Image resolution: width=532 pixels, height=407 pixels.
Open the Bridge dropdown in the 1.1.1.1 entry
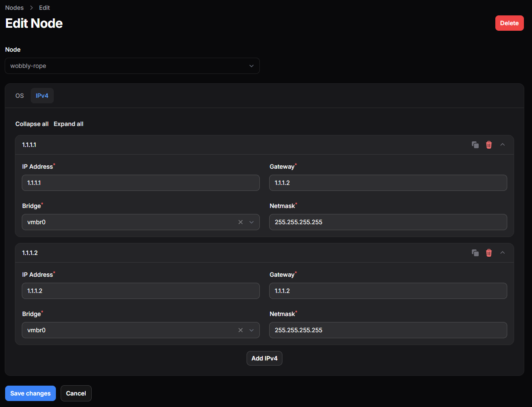tap(128, 222)
